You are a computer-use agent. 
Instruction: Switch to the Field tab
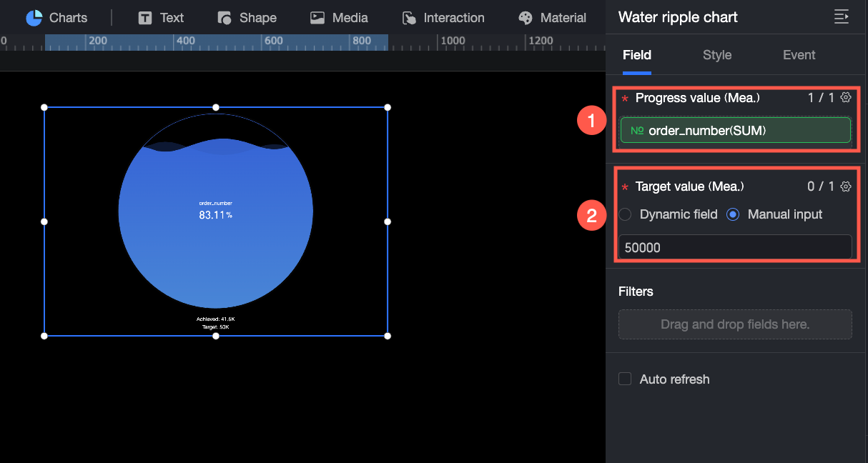[x=637, y=55]
